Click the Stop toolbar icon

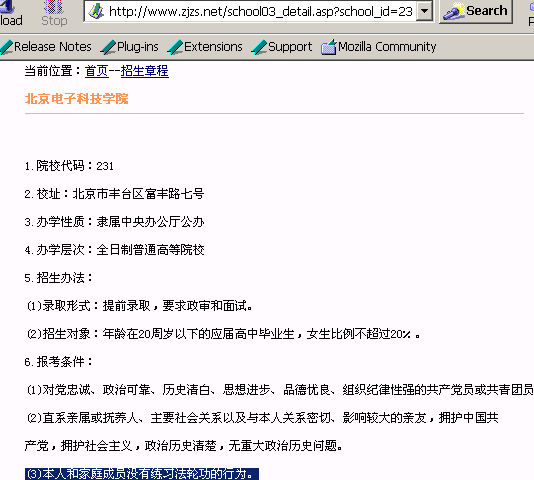pyautogui.click(x=53, y=6)
